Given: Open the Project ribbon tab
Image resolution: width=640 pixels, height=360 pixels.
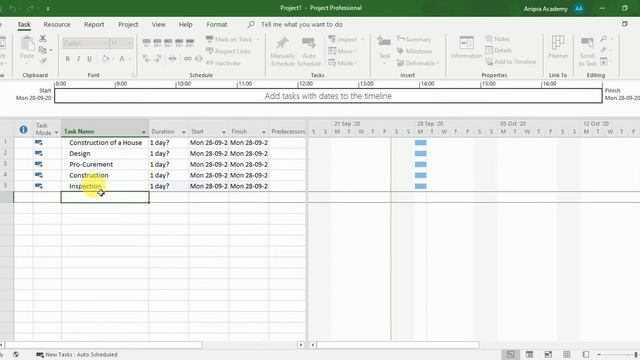Looking at the screenshot, I should 128,24.
